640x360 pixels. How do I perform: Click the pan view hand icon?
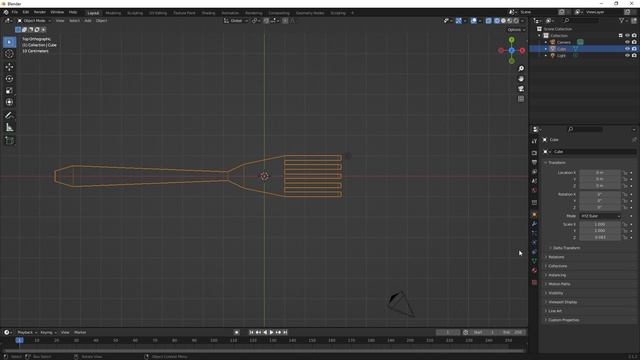click(x=521, y=79)
